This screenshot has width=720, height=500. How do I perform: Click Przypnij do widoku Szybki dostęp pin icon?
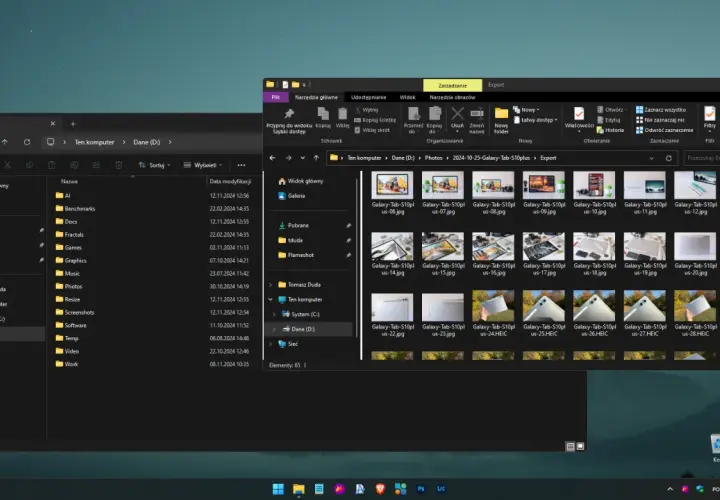pos(289,114)
